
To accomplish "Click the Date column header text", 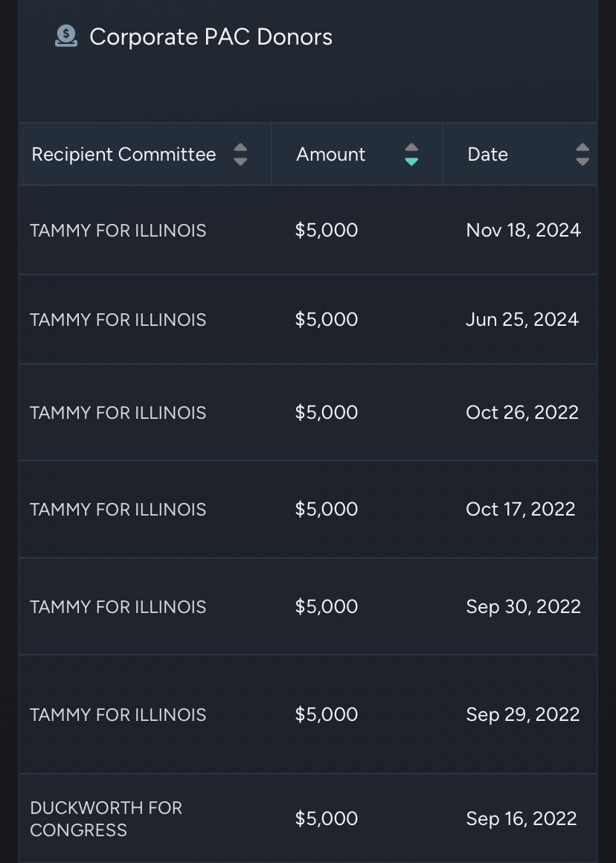I will tap(488, 154).
